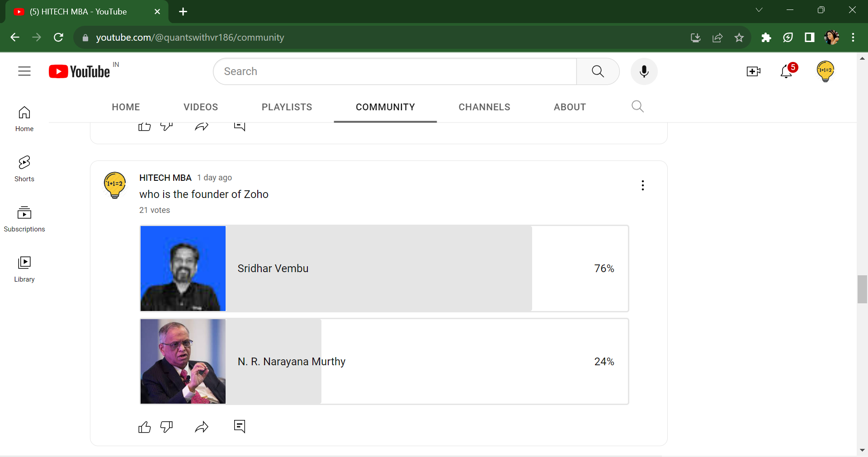Share the Zoho poll post
The width and height of the screenshot is (868, 457).
tap(202, 427)
